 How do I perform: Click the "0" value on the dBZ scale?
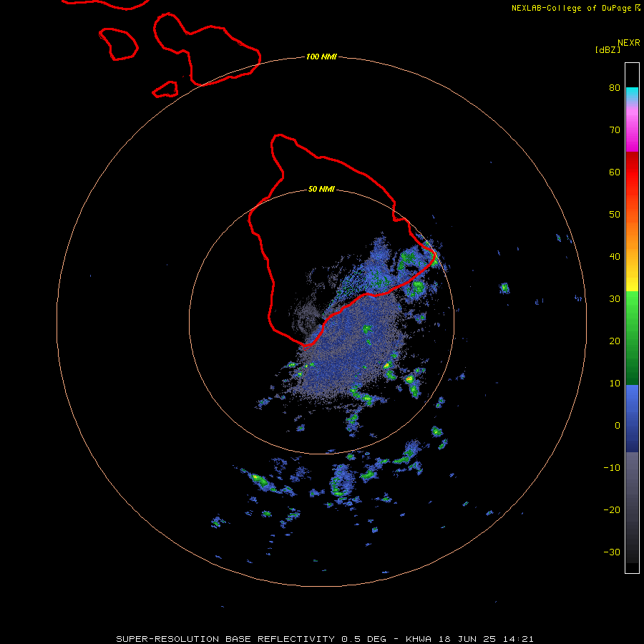tap(618, 426)
